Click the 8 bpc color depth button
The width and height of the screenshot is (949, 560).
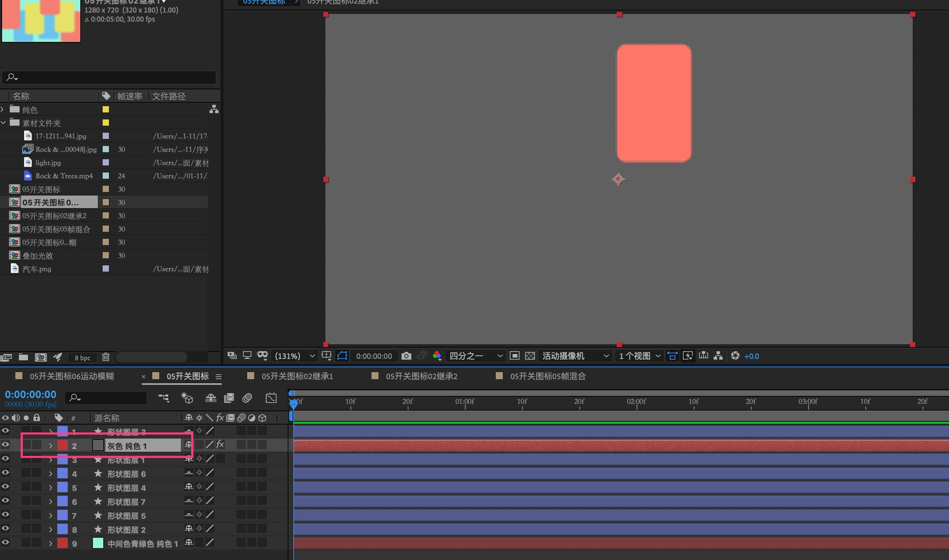tap(82, 358)
